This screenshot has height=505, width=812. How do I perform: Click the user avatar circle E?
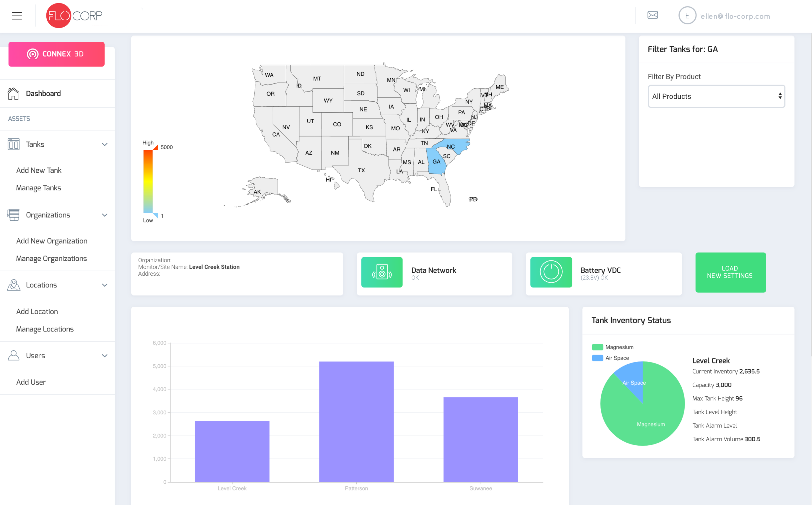(x=687, y=16)
